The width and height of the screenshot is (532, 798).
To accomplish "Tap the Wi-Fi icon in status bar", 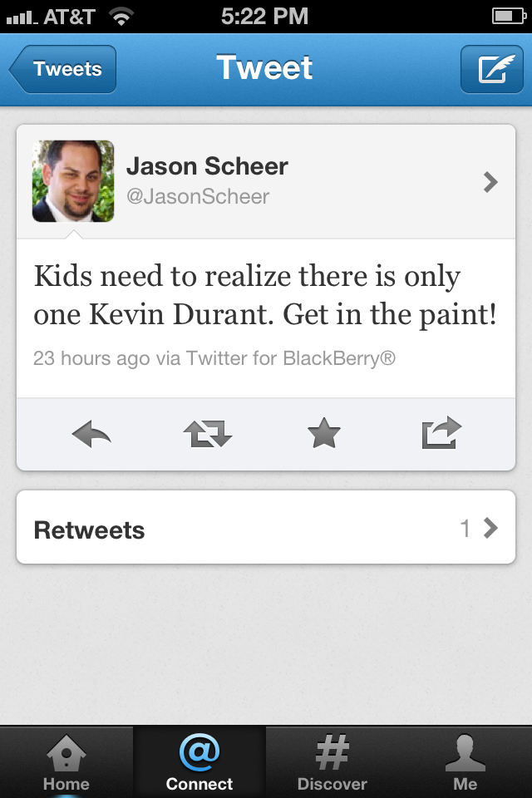I will [x=121, y=17].
